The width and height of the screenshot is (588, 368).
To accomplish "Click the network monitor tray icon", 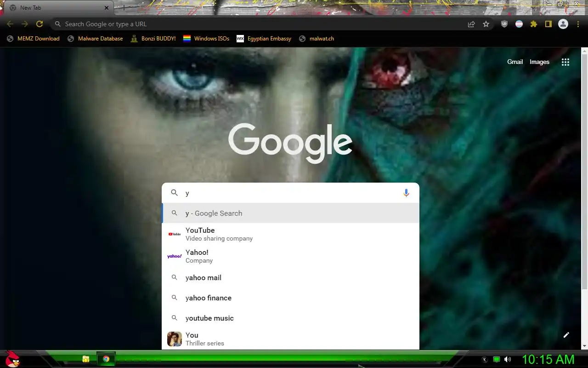I will [497, 359].
